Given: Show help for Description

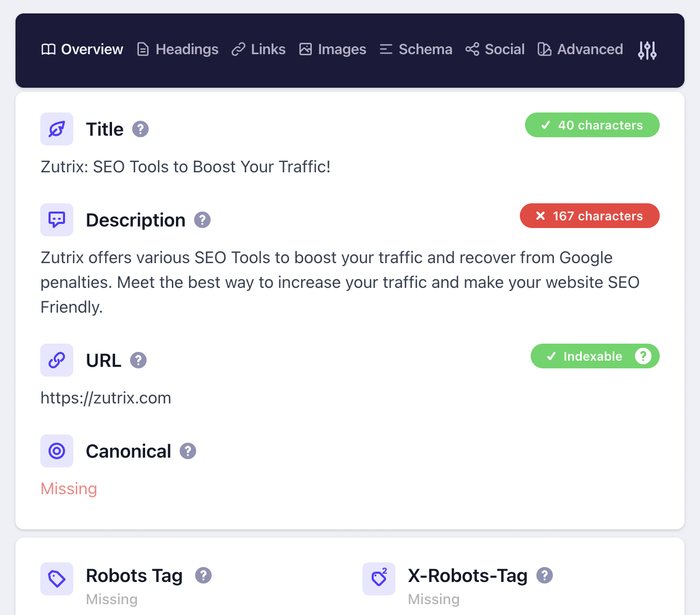Looking at the screenshot, I should point(202,220).
